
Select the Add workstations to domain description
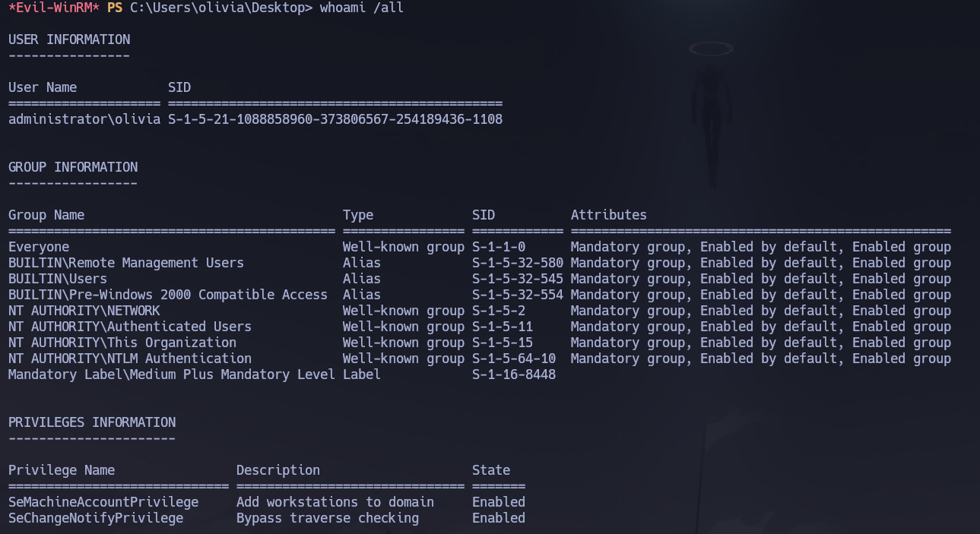point(335,501)
